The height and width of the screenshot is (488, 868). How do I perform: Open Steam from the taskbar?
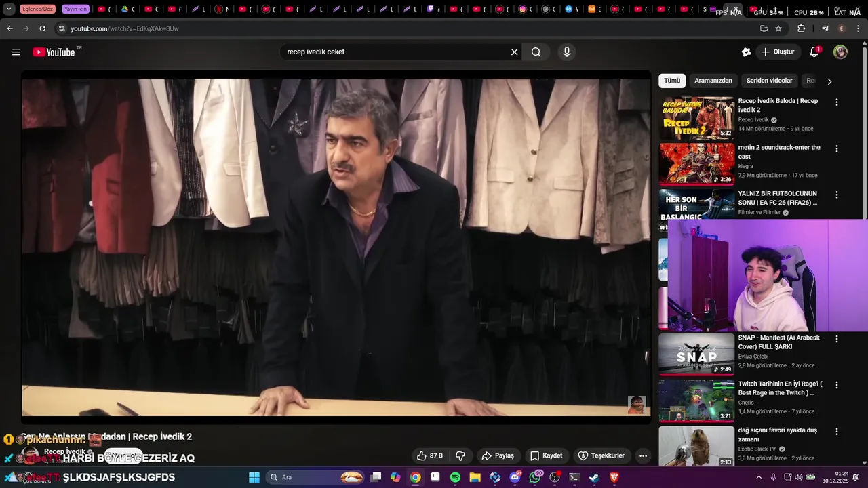click(594, 477)
